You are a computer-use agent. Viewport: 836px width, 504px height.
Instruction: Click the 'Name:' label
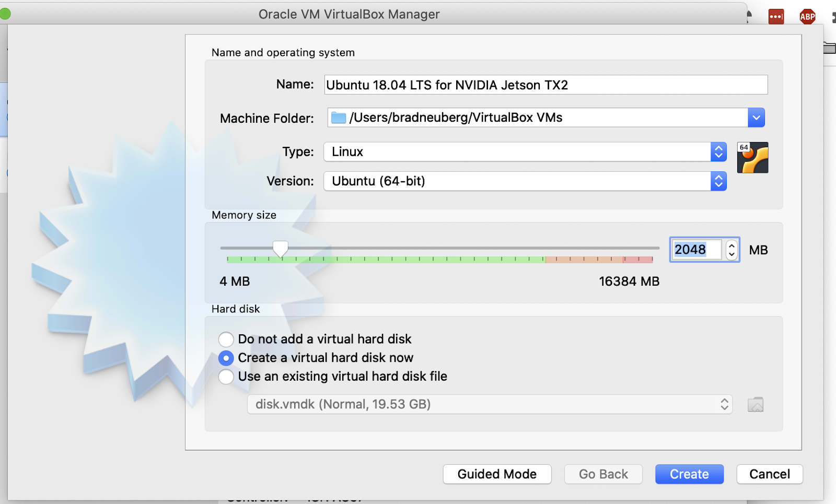(x=295, y=85)
